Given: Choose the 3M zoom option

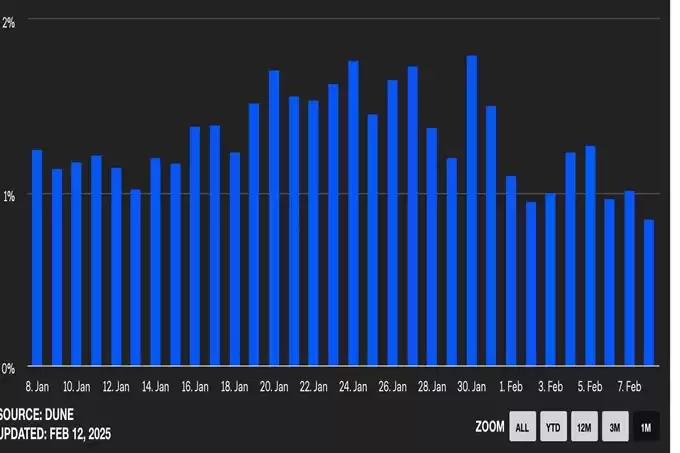Looking at the screenshot, I should click(x=615, y=427).
